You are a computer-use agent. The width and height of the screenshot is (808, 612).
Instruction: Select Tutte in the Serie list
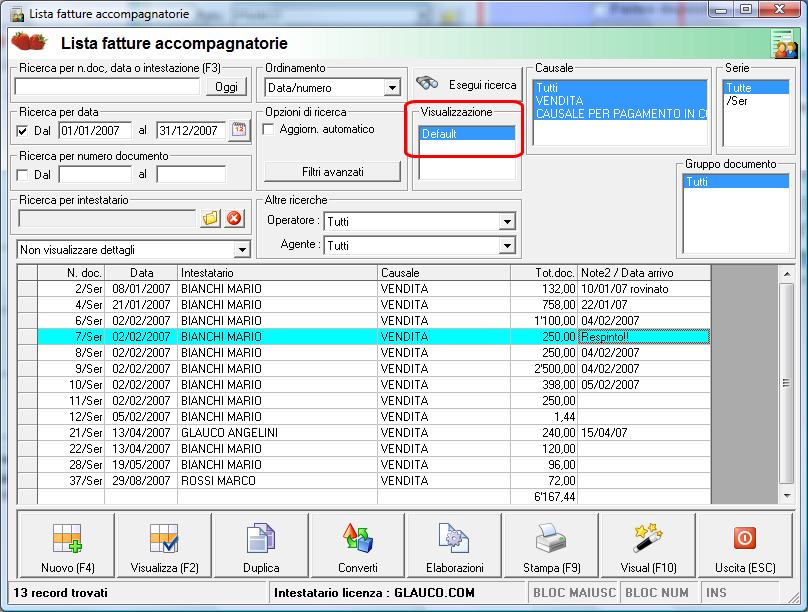[x=756, y=88]
